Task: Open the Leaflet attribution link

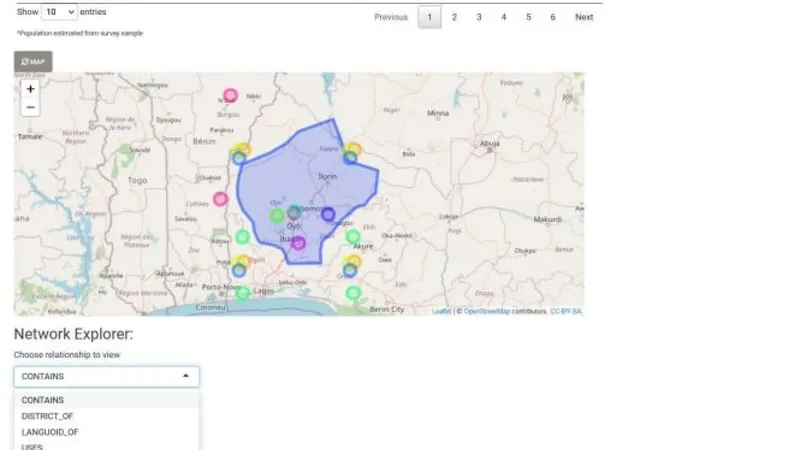Action: pos(441,311)
